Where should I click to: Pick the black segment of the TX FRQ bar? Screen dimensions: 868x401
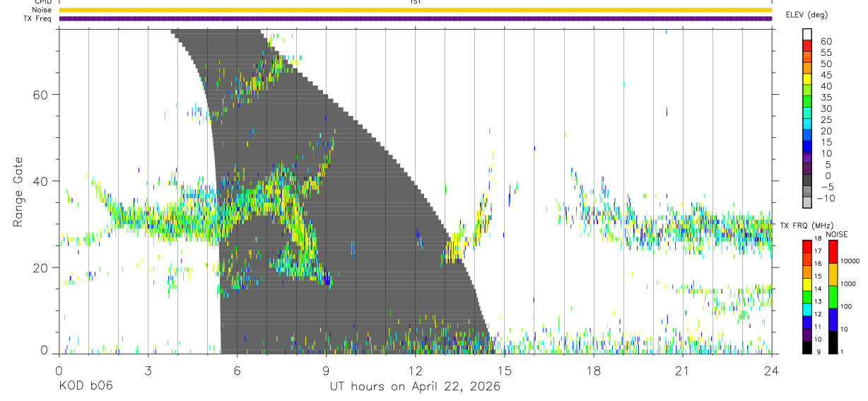tap(807, 347)
